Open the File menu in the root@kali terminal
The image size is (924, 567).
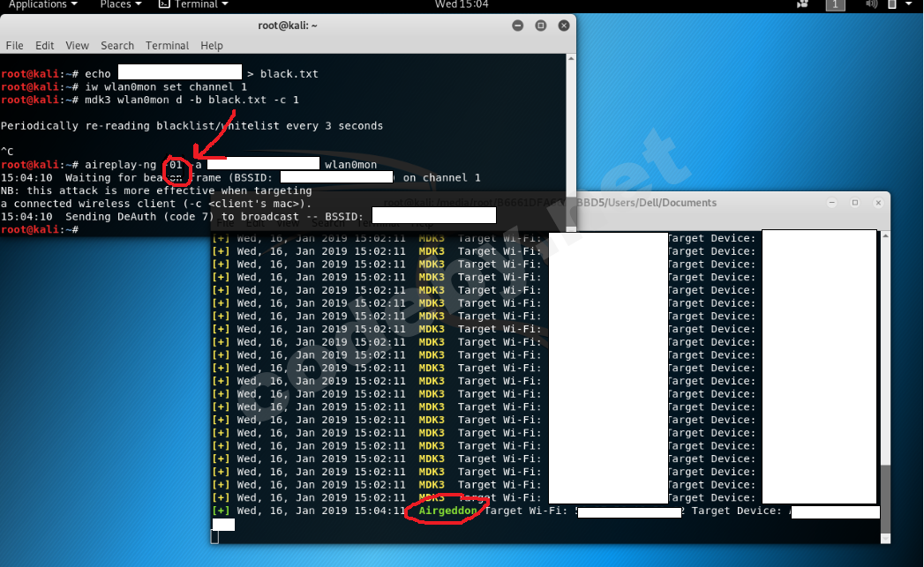(14, 45)
